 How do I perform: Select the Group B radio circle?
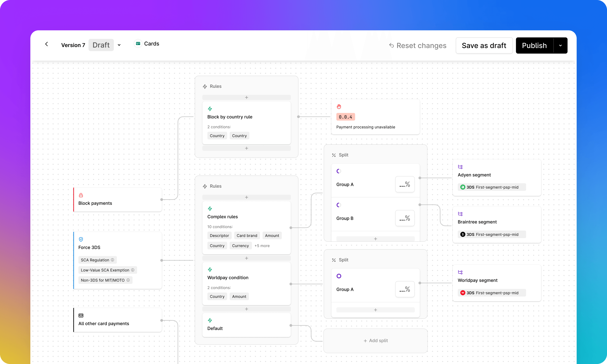339,205
